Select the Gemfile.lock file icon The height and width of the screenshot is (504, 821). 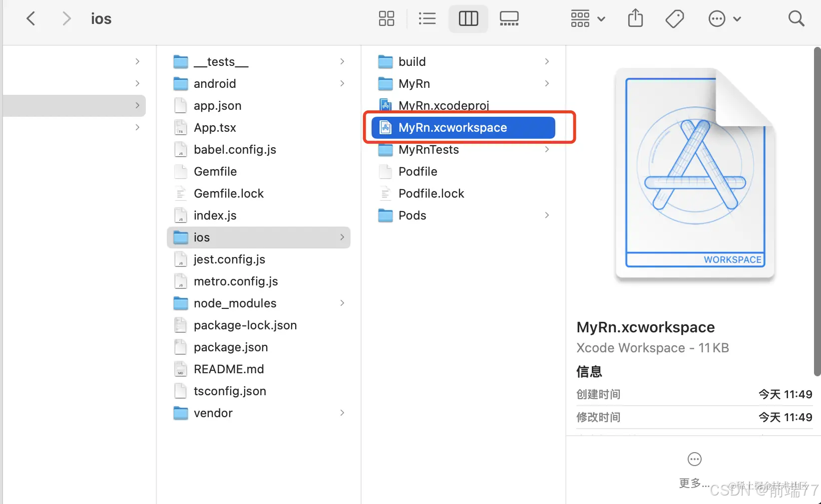click(180, 194)
